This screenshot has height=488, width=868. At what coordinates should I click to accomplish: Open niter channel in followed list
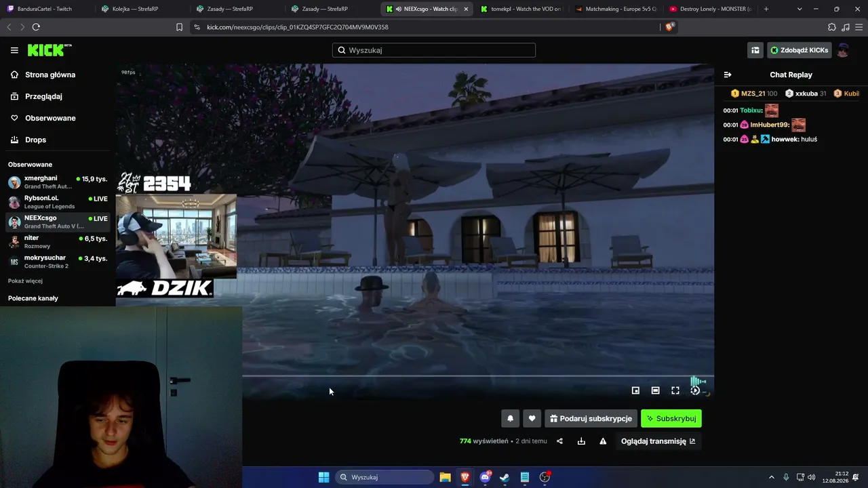(58, 242)
